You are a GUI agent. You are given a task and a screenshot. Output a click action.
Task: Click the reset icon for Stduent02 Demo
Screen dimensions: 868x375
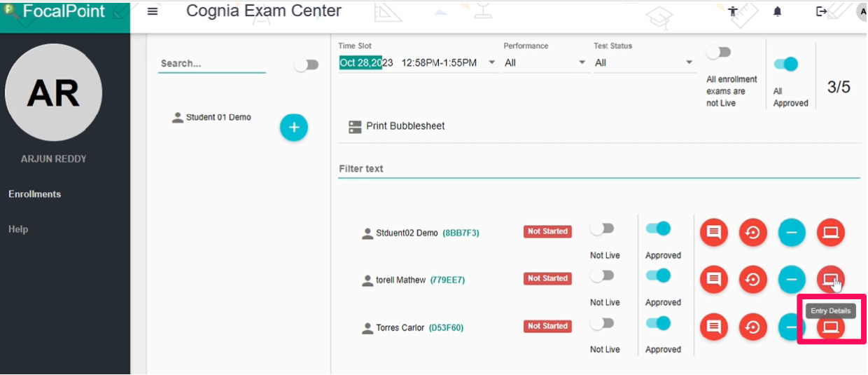[x=753, y=233]
